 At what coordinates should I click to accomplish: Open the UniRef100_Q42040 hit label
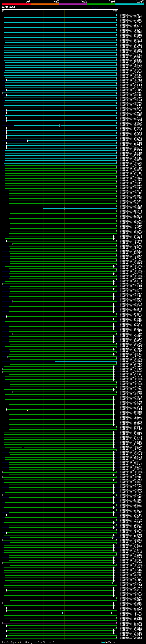pyautogui.click(x=131, y=22)
